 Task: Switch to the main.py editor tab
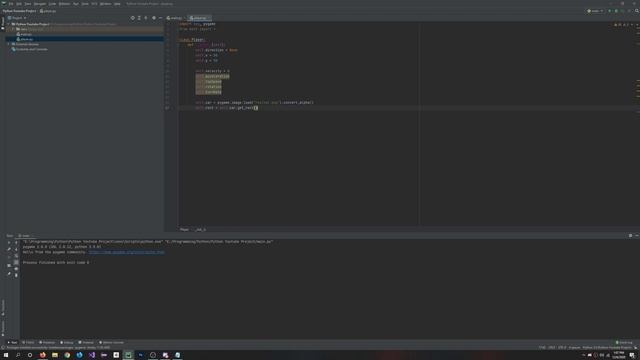[x=175, y=18]
